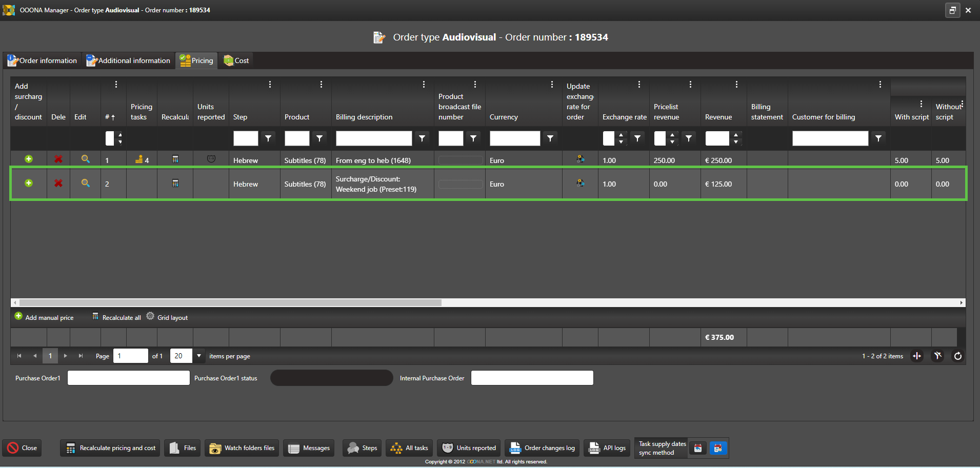Open the Order information tab

(x=43, y=60)
